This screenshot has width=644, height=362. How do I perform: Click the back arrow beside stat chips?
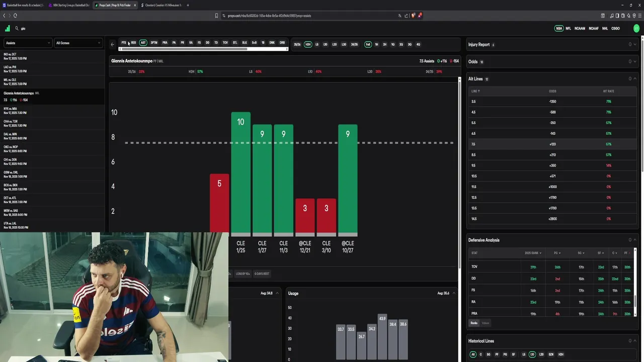(113, 44)
